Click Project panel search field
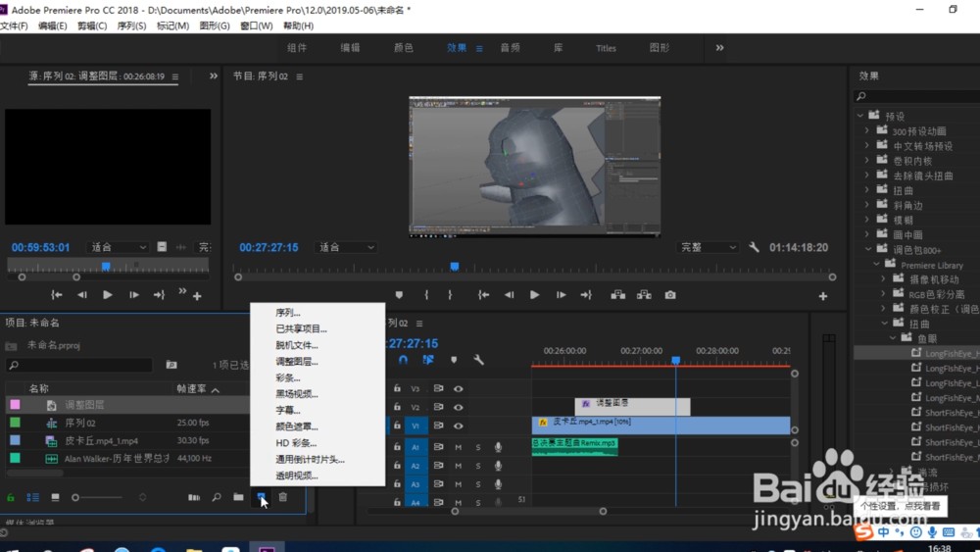980x552 pixels. point(79,365)
